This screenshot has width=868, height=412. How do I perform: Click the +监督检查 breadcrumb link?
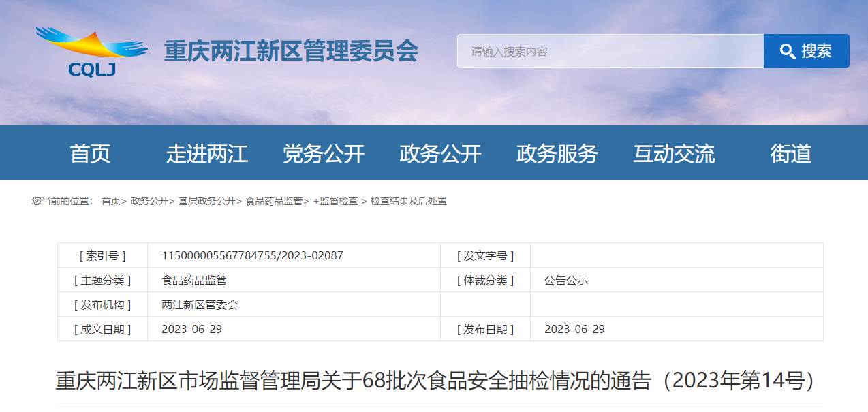click(335, 201)
